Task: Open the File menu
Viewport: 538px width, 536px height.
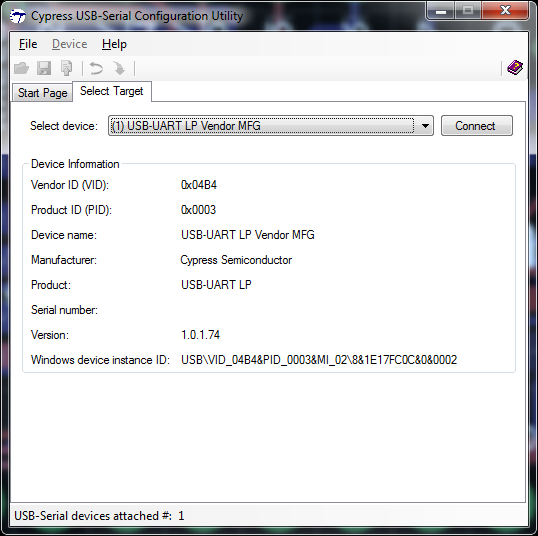Action: click(x=28, y=44)
